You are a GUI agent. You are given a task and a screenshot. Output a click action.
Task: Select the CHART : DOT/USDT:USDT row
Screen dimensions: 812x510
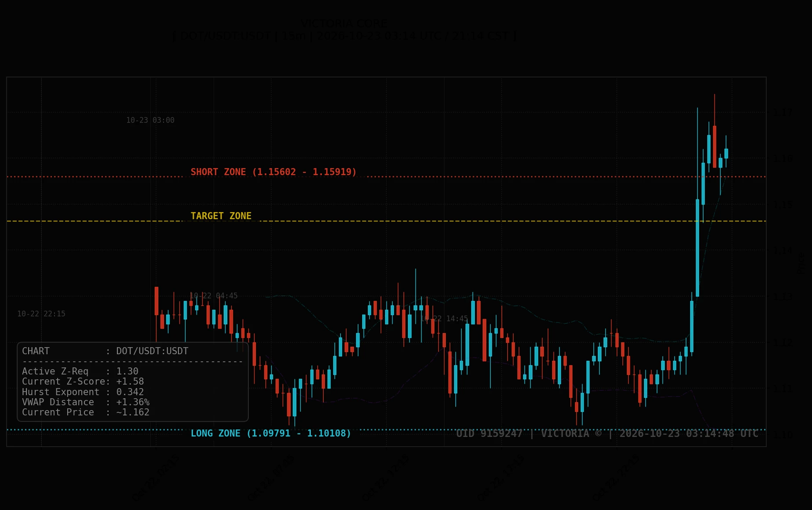(105, 351)
